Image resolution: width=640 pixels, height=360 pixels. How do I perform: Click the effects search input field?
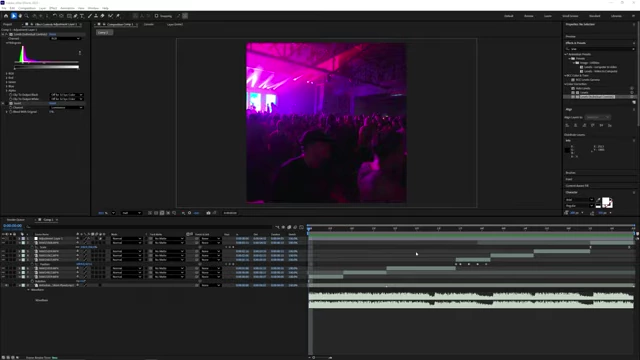[x=601, y=49]
